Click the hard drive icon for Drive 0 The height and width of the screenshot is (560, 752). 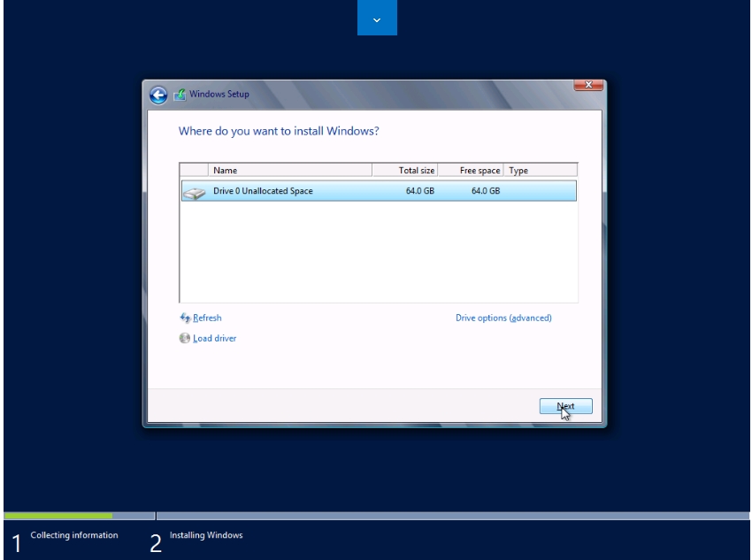(195, 193)
